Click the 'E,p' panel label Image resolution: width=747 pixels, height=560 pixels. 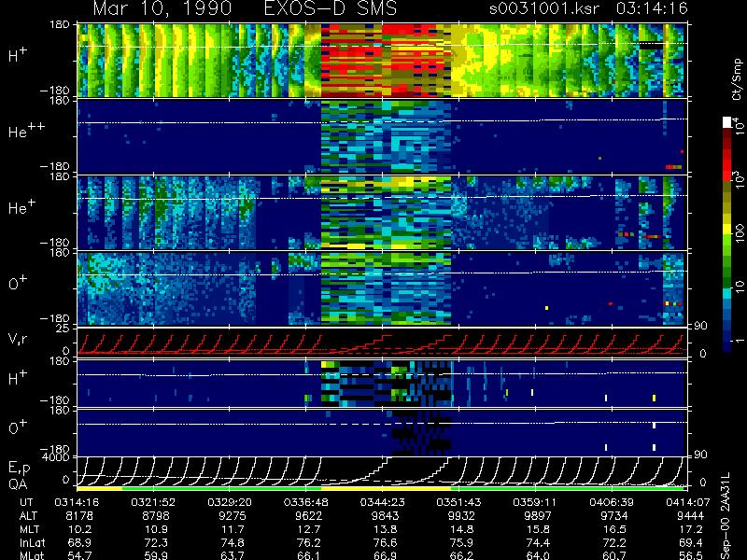click(19, 469)
